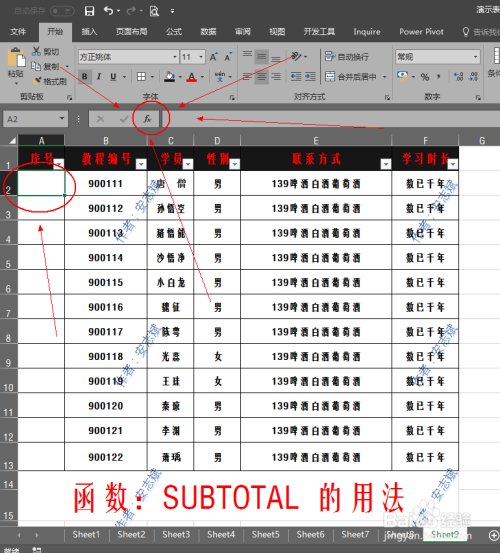Click the formula bar Enter checkmark
The image size is (500, 553).
tap(124, 119)
